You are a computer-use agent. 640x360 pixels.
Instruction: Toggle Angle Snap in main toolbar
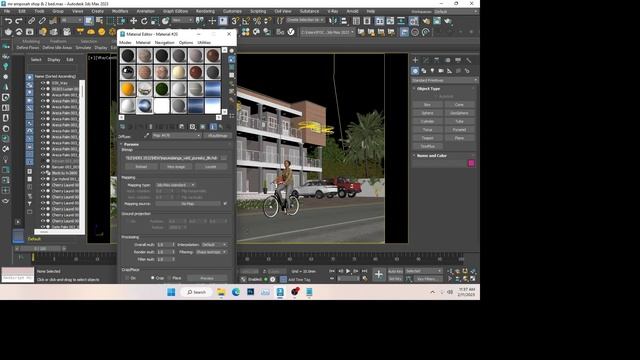coord(246,21)
